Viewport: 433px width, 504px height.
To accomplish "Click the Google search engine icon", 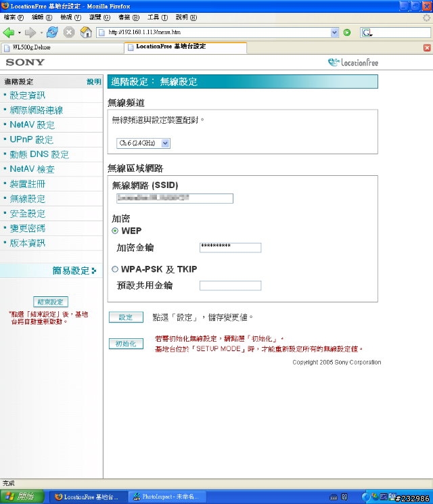I will 367,32.
